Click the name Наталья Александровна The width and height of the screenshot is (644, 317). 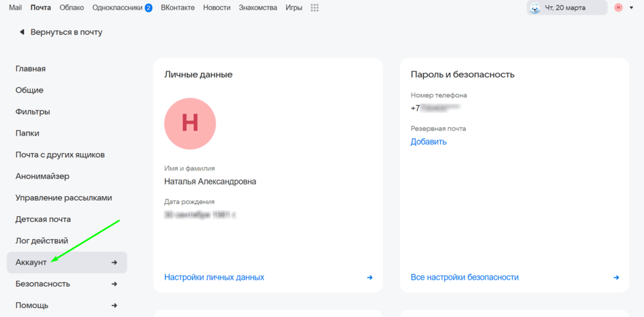tap(211, 181)
